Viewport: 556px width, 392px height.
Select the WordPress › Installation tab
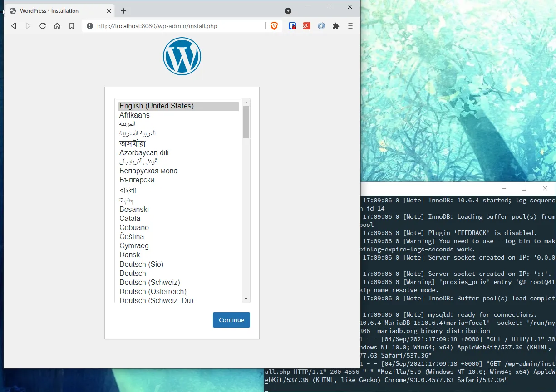pos(59,11)
